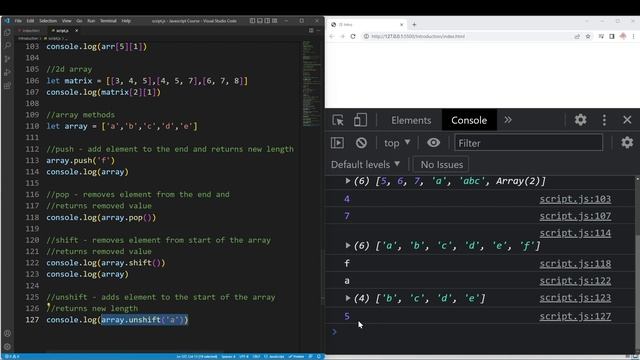The width and height of the screenshot is (640, 360).
Task: Open the script.js:103 source link
Action: coord(575,199)
